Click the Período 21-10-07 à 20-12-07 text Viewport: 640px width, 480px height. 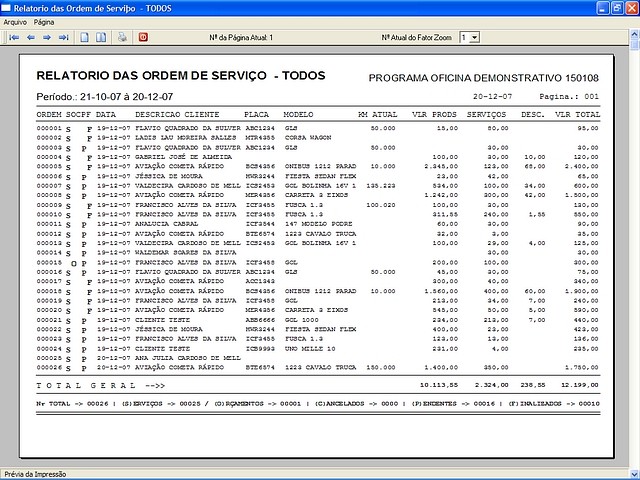(x=104, y=97)
